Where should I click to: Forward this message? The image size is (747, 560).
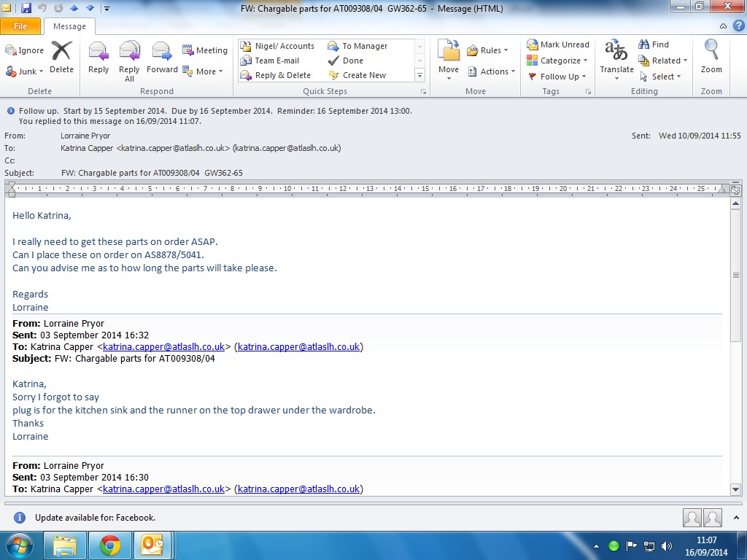coord(162,57)
